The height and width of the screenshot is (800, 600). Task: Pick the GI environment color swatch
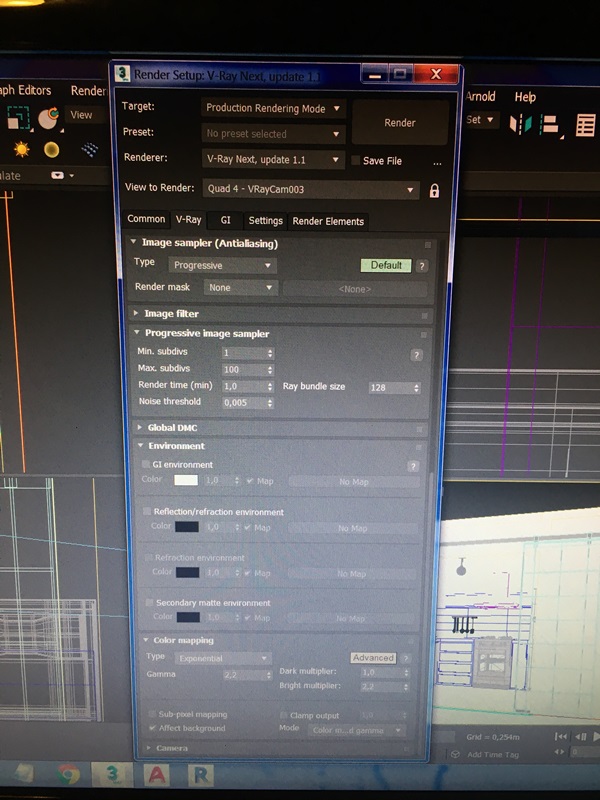pos(186,480)
